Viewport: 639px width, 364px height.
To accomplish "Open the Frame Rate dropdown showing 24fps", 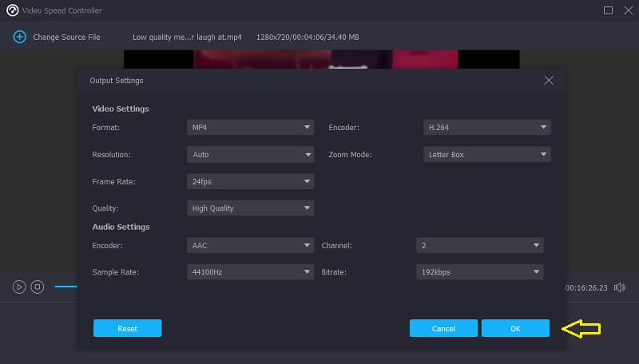I will (x=250, y=181).
